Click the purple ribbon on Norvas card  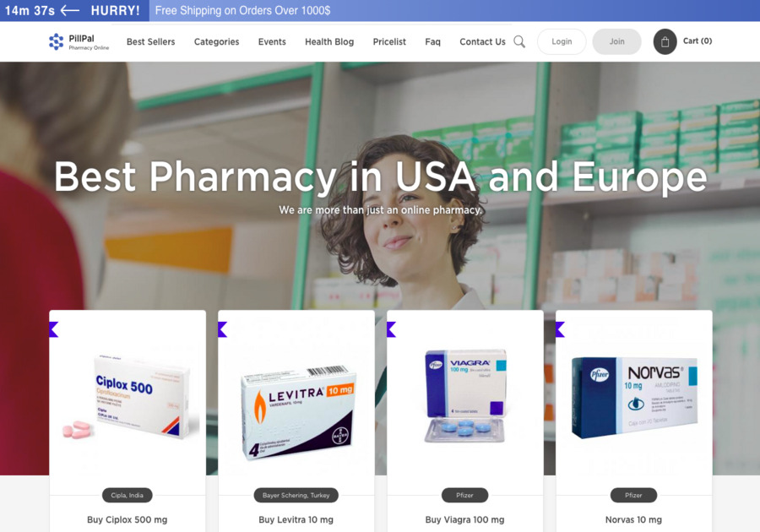(x=561, y=329)
